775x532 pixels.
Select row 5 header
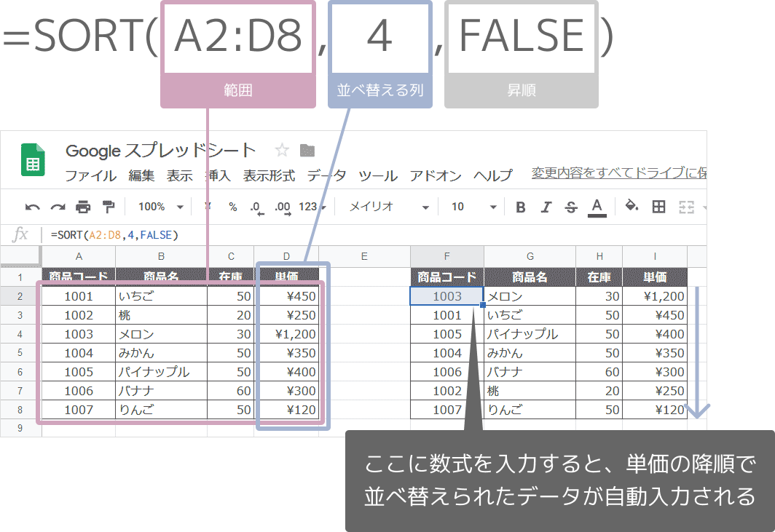20,353
